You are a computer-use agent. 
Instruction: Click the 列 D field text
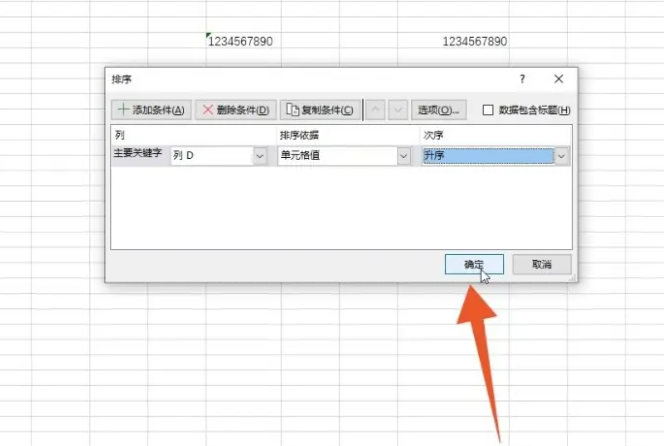click(183, 155)
